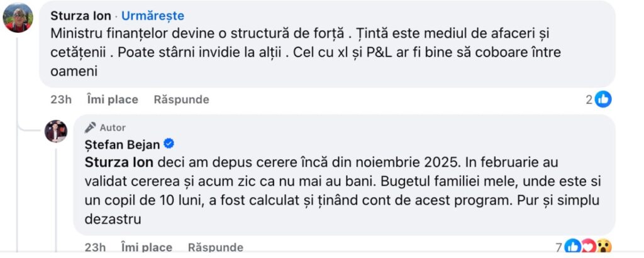Click the verified badge next to Ștefan Bejan
The width and height of the screenshot is (644, 258).
[x=169, y=145]
